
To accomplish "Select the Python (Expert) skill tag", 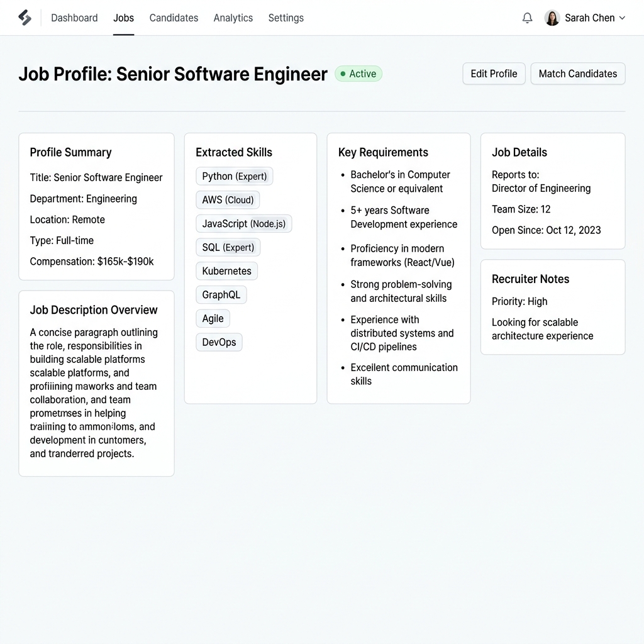I will tap(235, 176).
